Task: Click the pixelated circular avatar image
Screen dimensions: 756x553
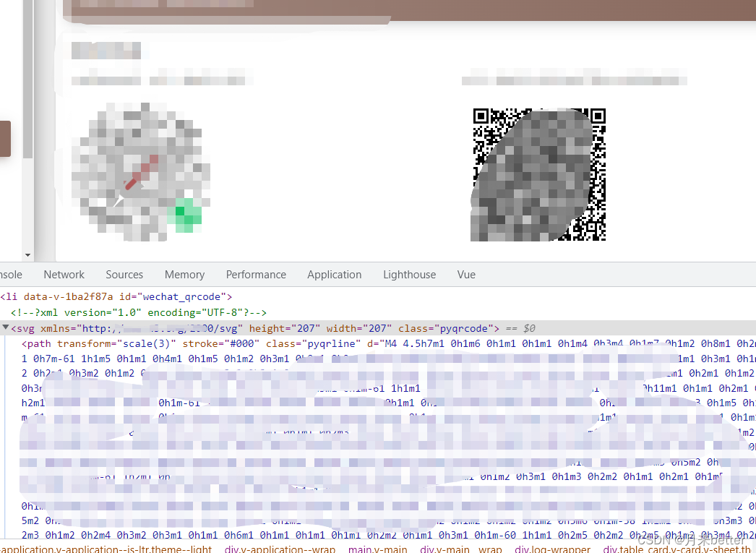Action: click(x=141, y=171)
